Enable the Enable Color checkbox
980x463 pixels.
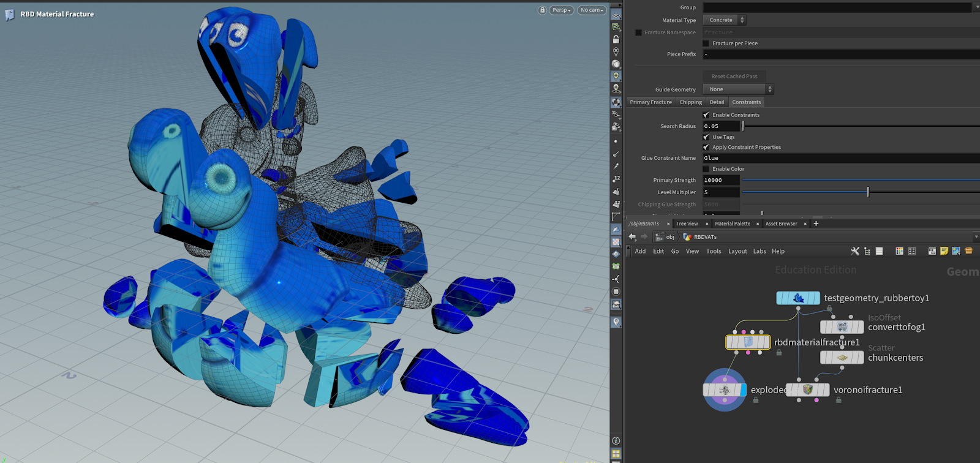pyautogui.click(x=706, y=169)
